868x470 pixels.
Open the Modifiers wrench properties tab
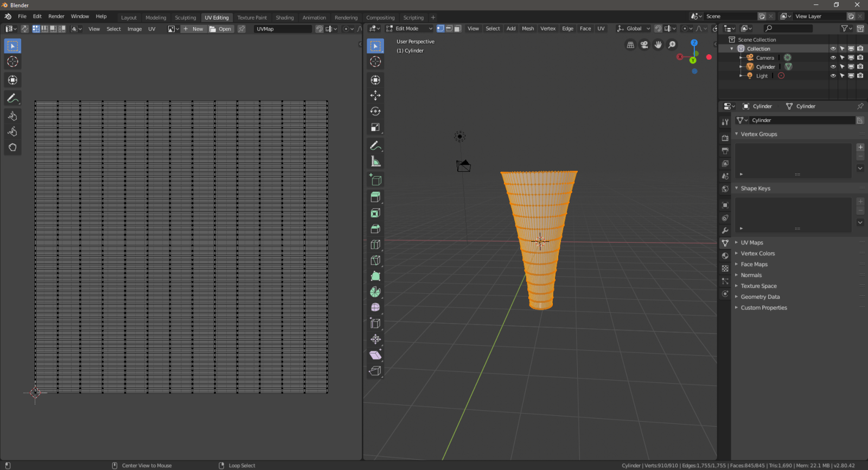tap(725, 230)
